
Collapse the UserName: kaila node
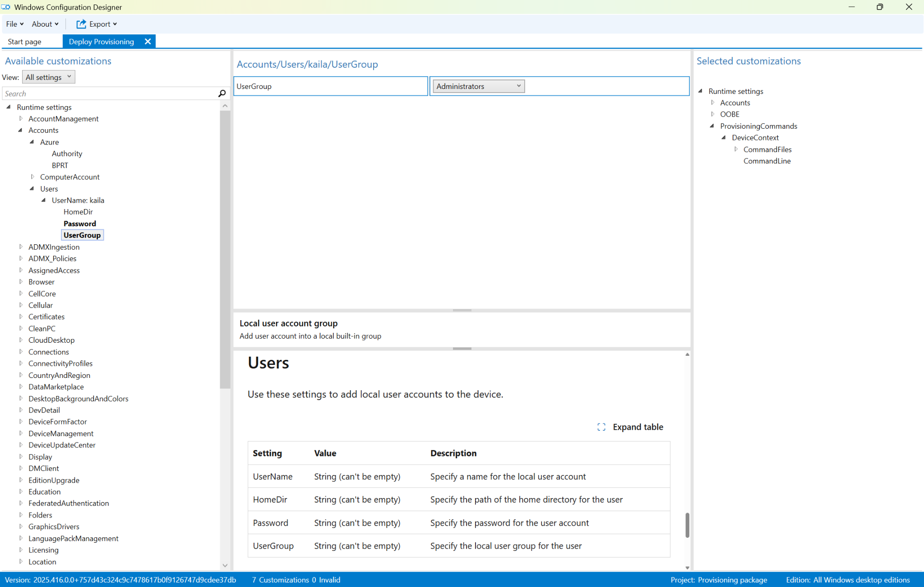pos(44,200)
